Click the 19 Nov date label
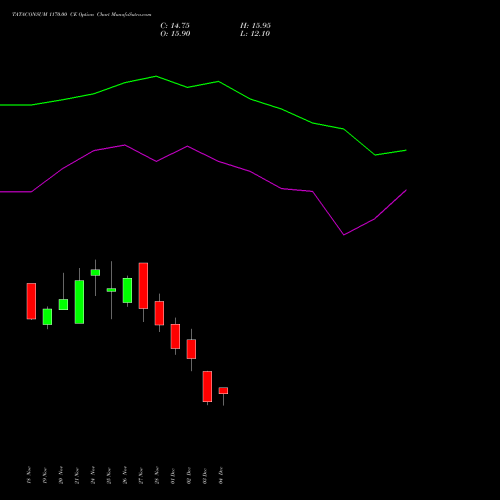500x500 pixels. click(45, 475)
